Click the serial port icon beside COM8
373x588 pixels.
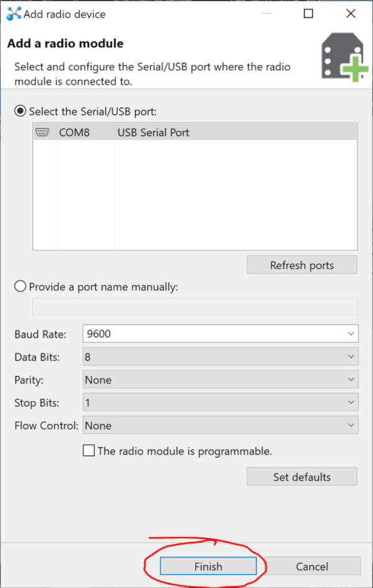pos(42,132)
